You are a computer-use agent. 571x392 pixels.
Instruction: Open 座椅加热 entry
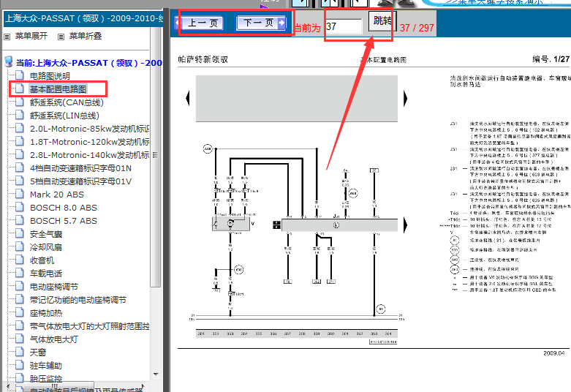click(x=46, y=313)
